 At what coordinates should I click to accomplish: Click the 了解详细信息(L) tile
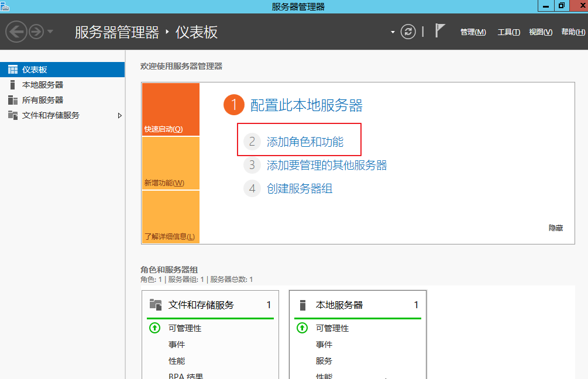[171, 217]
